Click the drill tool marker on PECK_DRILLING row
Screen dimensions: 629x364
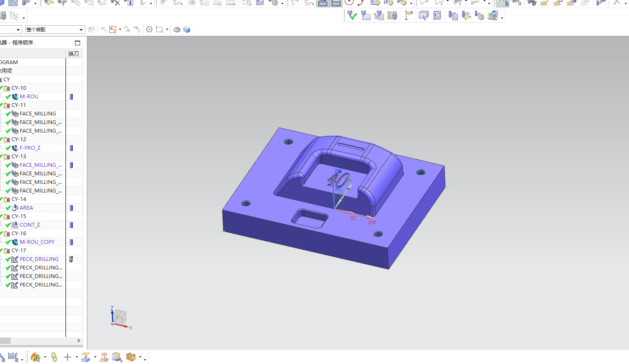coord(72,259)
